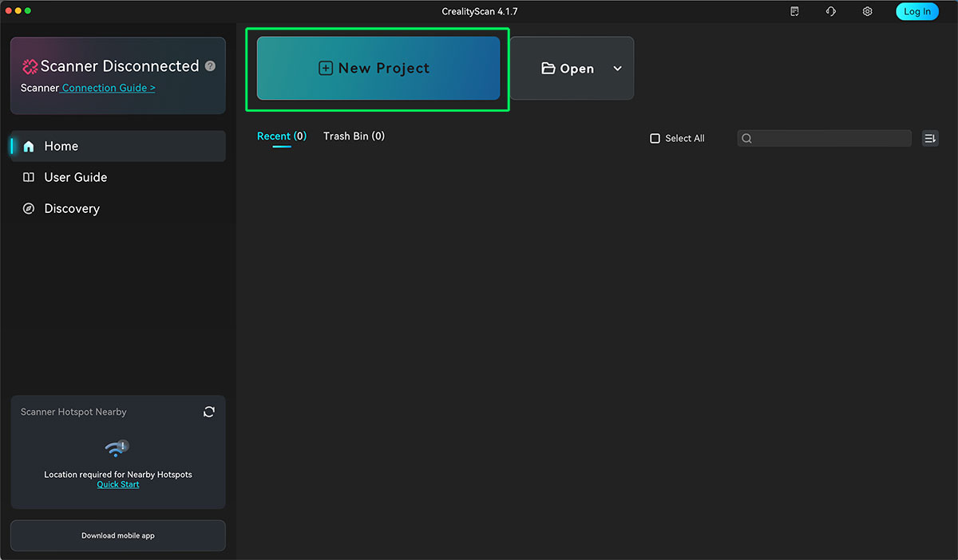Click the Download mobile app button
This screenshot has width=958, height=560.
click(118, 536)
